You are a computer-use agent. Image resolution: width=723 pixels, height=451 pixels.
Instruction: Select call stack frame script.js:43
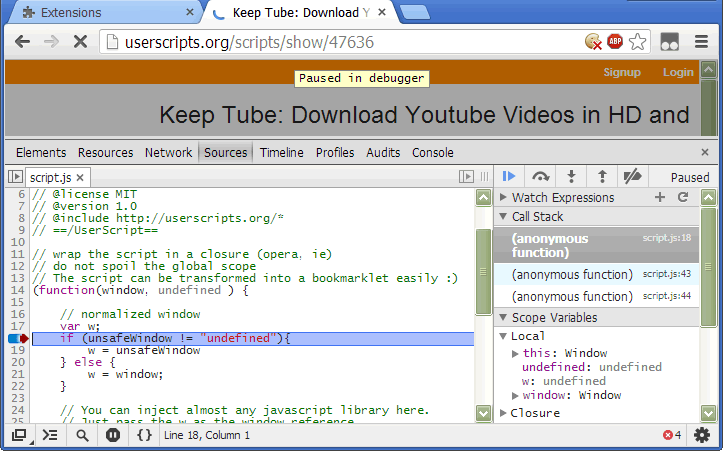(x=596, y=274)
